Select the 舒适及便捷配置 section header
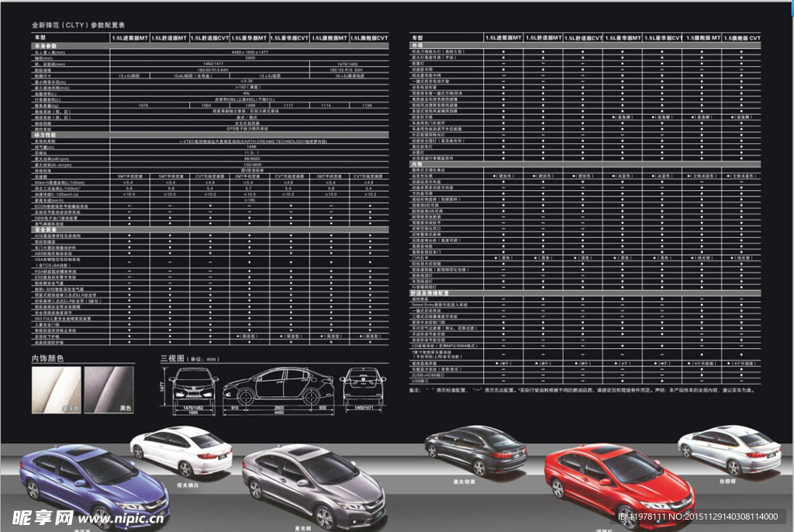Screen dimensions: 794x532 585,293
